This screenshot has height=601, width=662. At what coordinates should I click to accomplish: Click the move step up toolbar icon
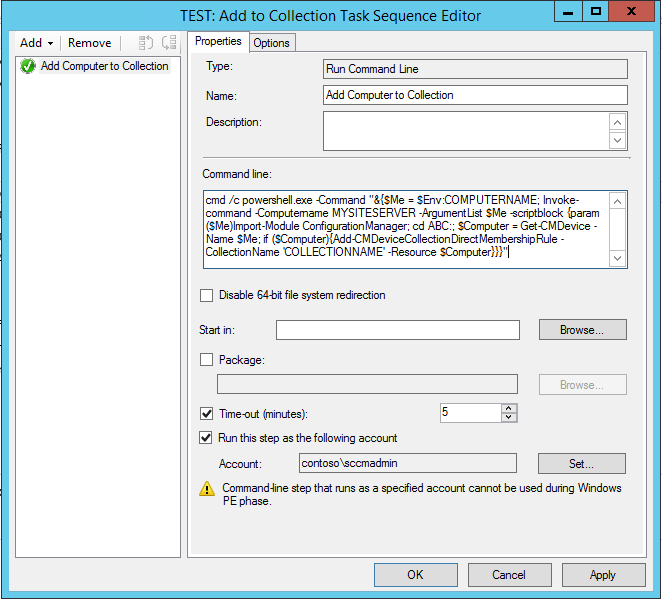(x=144, y=43)
